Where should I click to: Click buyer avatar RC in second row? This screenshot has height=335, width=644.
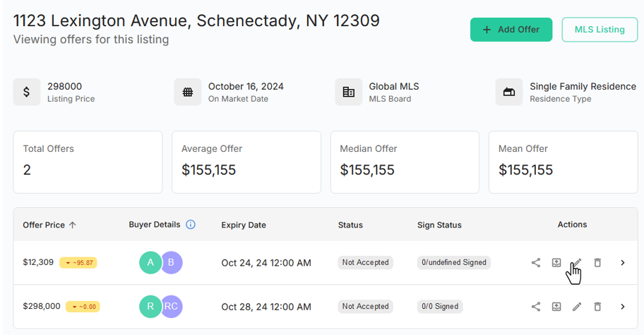[172, 307]
